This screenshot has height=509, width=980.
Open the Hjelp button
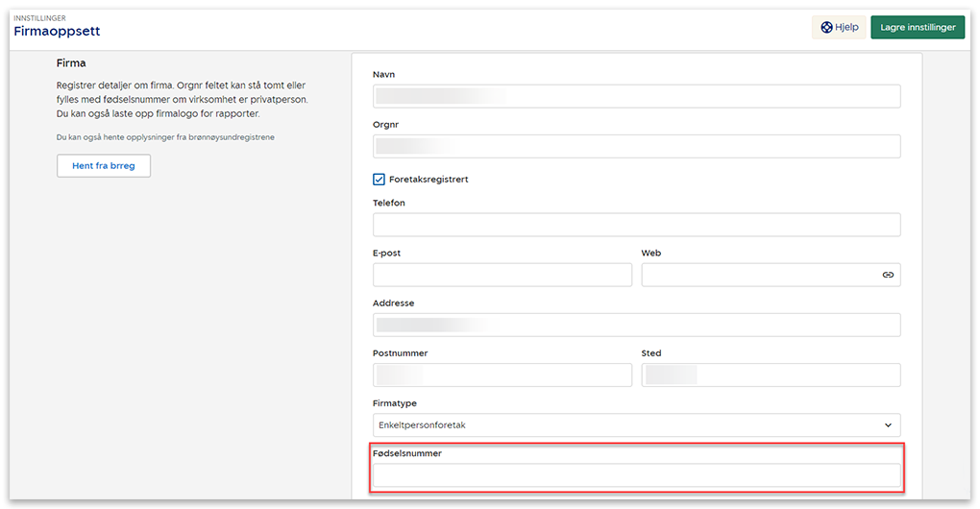point(839,28)
